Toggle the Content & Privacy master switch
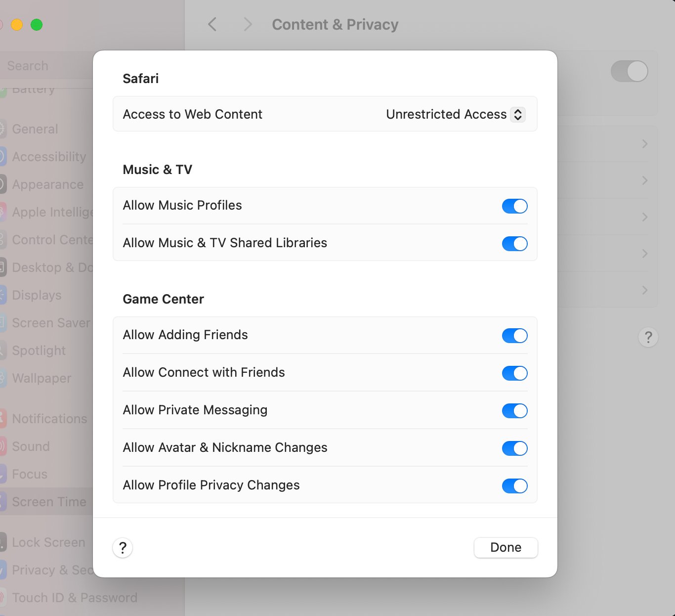675x616 pixels. [630, 71]
